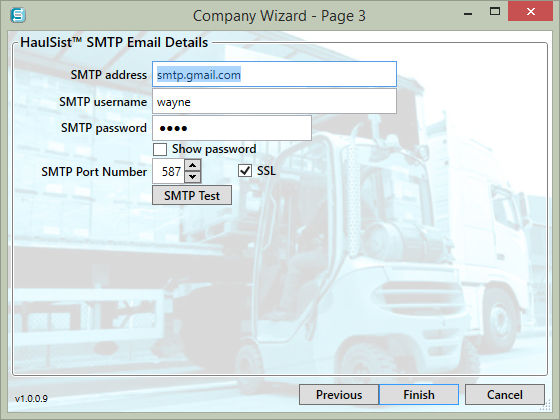Close the wizard with the red X
This screenshot has width=560, height=420.
pyautogui.click(x=531, y=12)
